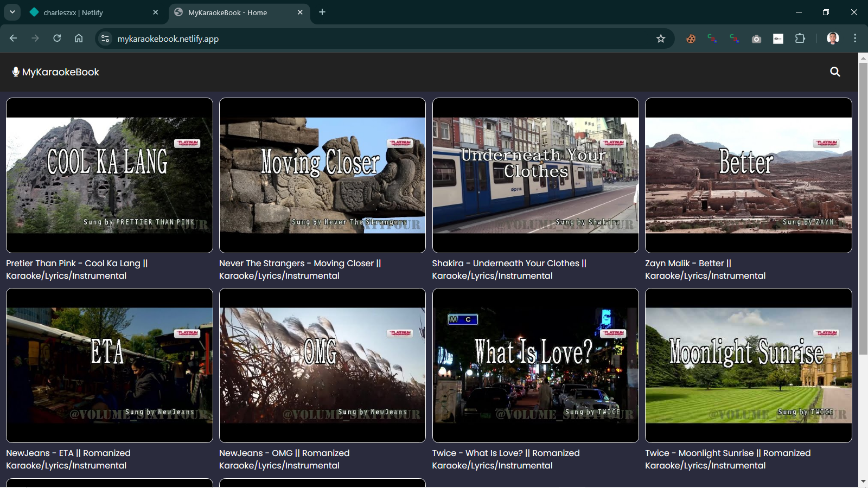
Task: Open the Cool Ka Lang video thumbnail
Action: coord(110,175)
